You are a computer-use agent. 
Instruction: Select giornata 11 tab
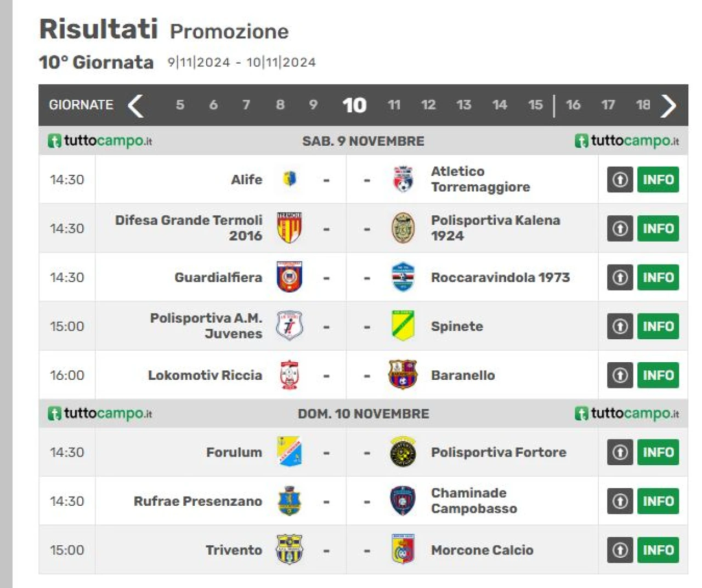pos(394,105)
